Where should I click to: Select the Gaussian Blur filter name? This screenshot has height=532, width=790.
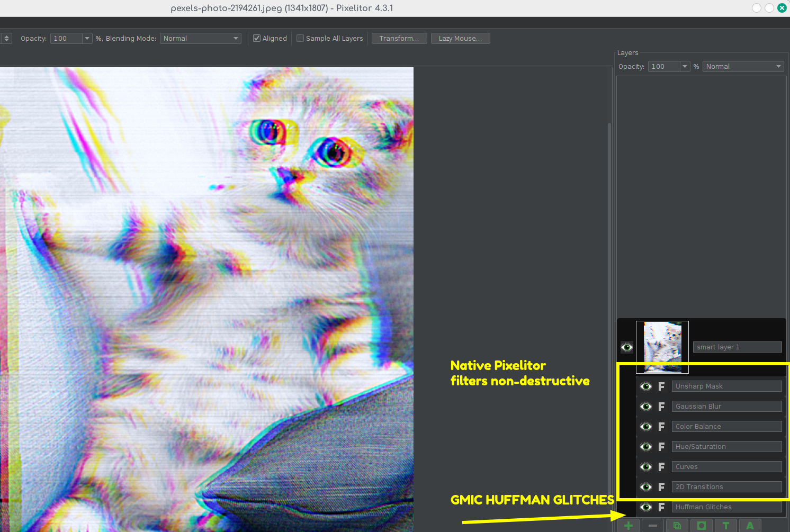pyautogui.click(x=727, y=407)
